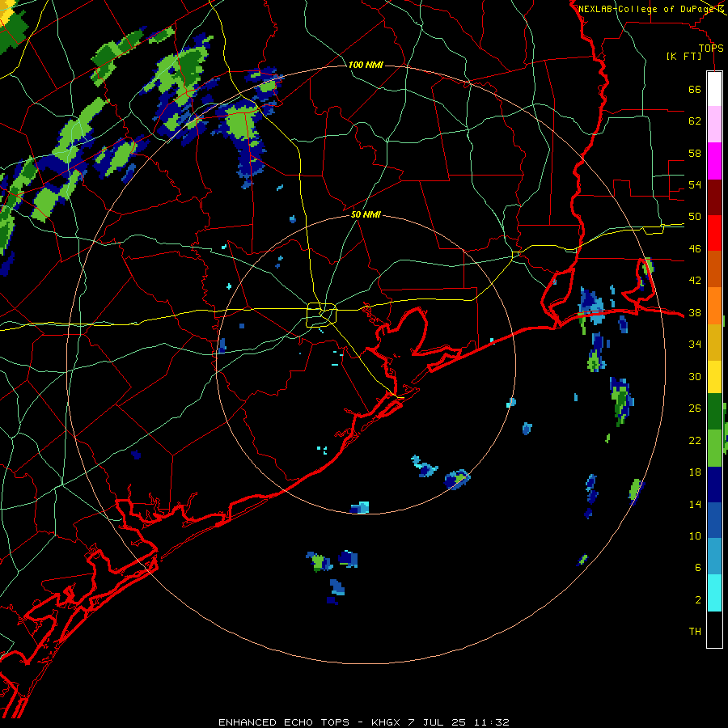
Task: Click the dark red legend swatch
Action: [714, 197]
